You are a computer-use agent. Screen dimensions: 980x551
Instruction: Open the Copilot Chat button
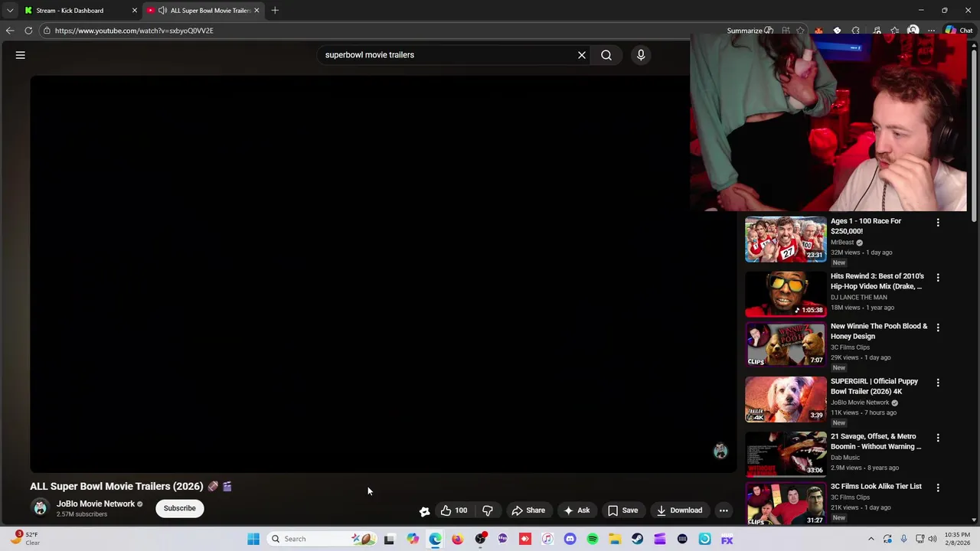959,31
